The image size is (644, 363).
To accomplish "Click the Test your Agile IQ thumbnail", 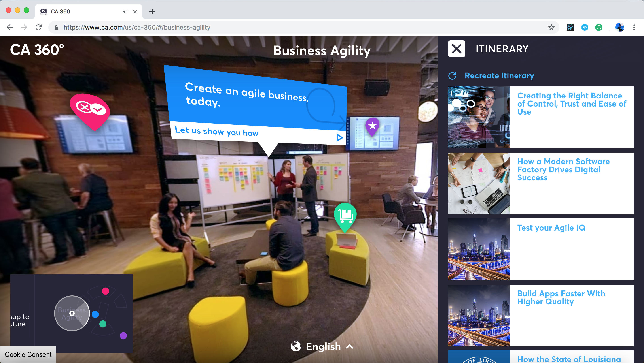I will coord(479,249).
